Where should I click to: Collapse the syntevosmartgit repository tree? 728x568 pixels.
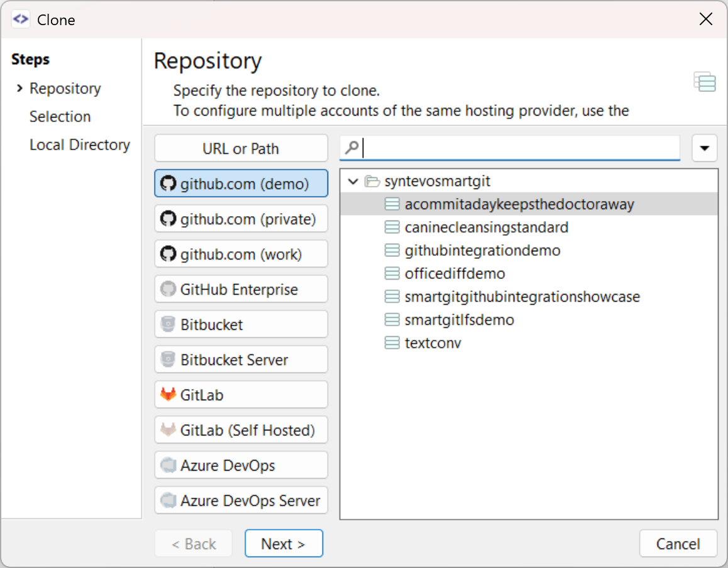pyautogui.click(x=353, y=180)
